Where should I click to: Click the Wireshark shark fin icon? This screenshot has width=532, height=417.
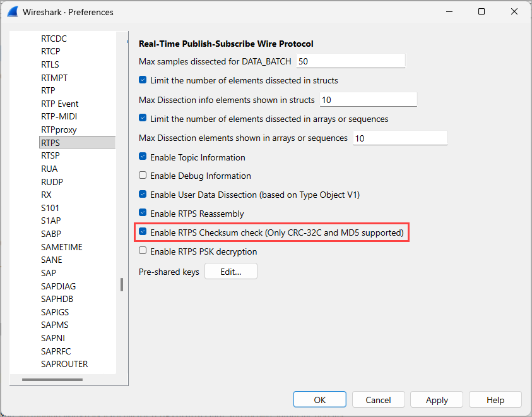tap(13, 12)
